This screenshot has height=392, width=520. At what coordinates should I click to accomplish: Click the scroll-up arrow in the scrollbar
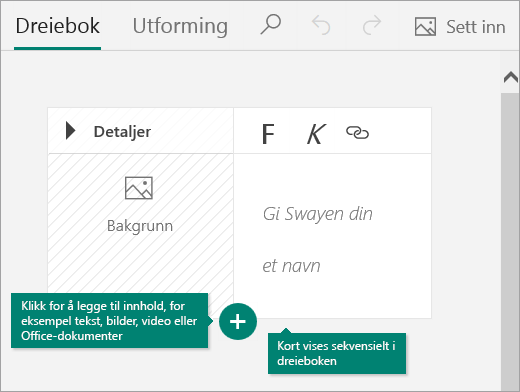pyautogui.click(x=510, y=77)
